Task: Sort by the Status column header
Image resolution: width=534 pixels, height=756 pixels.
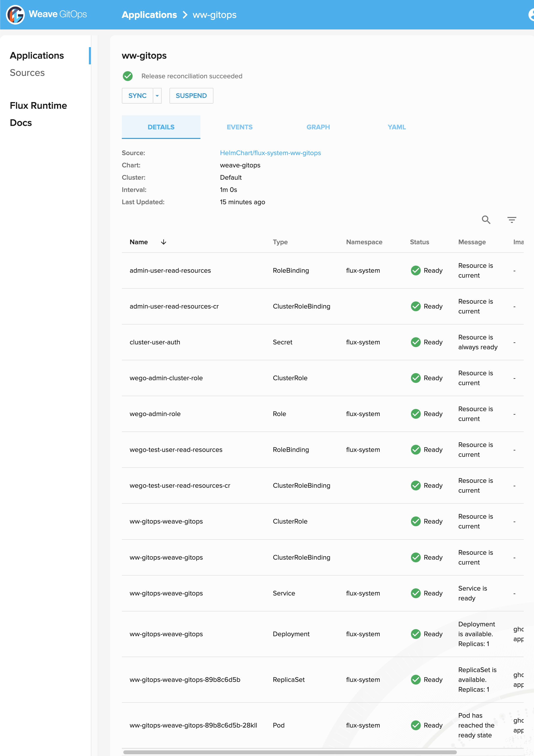Action: tap(419, 242)
